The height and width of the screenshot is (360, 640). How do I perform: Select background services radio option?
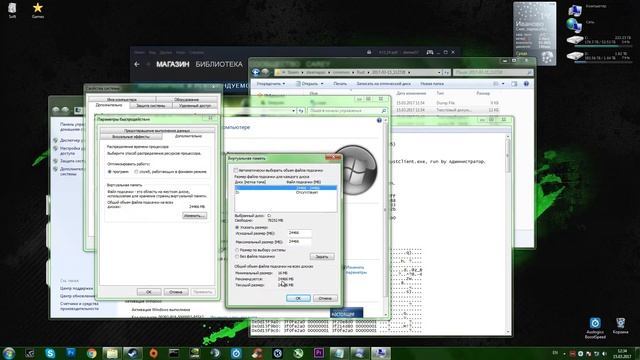(136, 172)
